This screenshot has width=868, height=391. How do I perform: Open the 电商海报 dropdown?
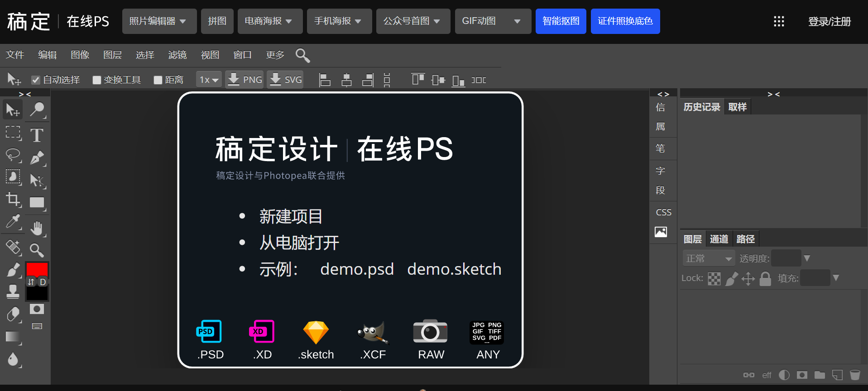(270, 21)
